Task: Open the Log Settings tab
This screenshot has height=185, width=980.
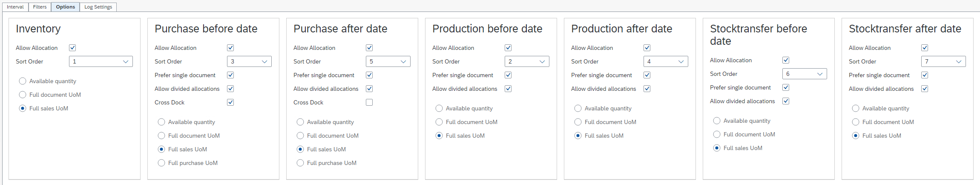Action: 98,7
